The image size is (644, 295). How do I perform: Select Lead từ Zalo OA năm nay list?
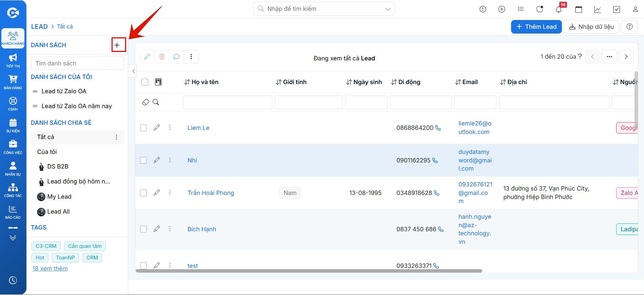coord(77,106)
